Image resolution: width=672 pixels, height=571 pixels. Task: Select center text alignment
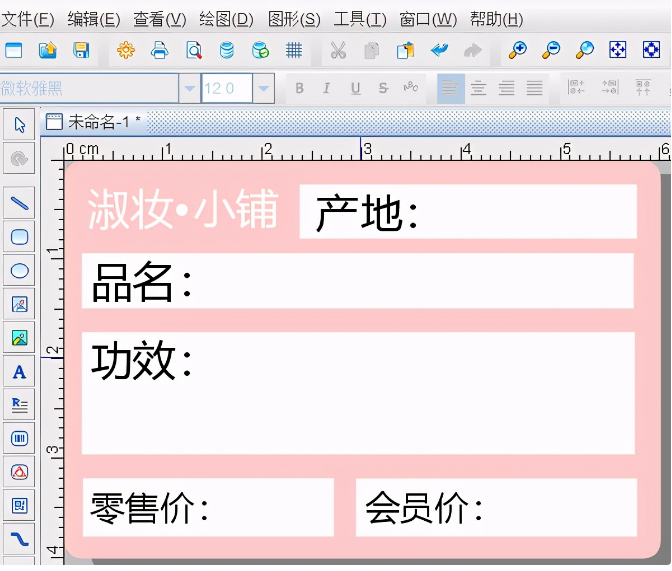(x=478, y=88)
